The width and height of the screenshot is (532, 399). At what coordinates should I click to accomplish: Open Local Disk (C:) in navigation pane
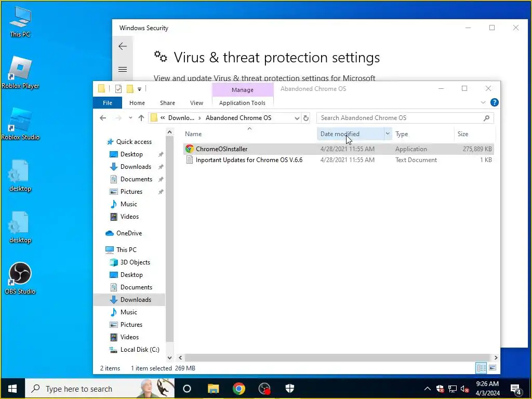tap(139, 350)
